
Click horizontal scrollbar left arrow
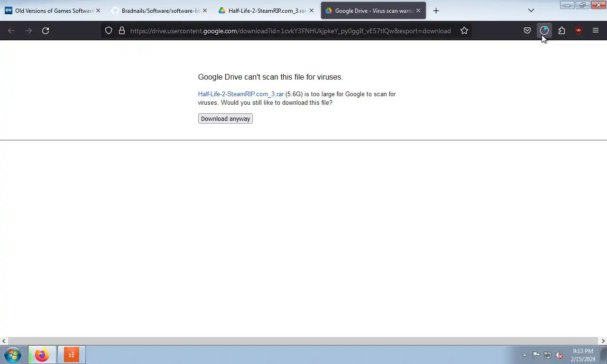4,341
